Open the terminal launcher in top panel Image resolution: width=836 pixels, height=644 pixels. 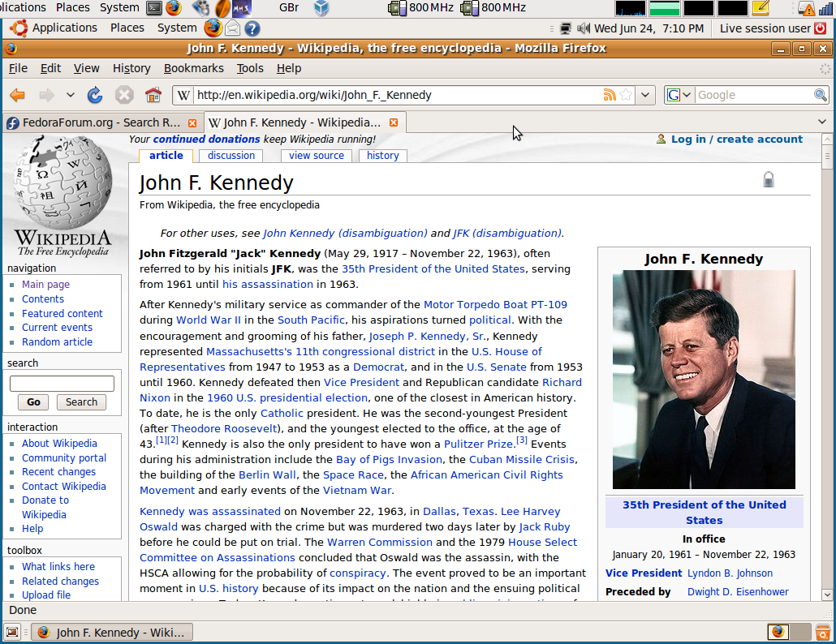pos(154,7)
